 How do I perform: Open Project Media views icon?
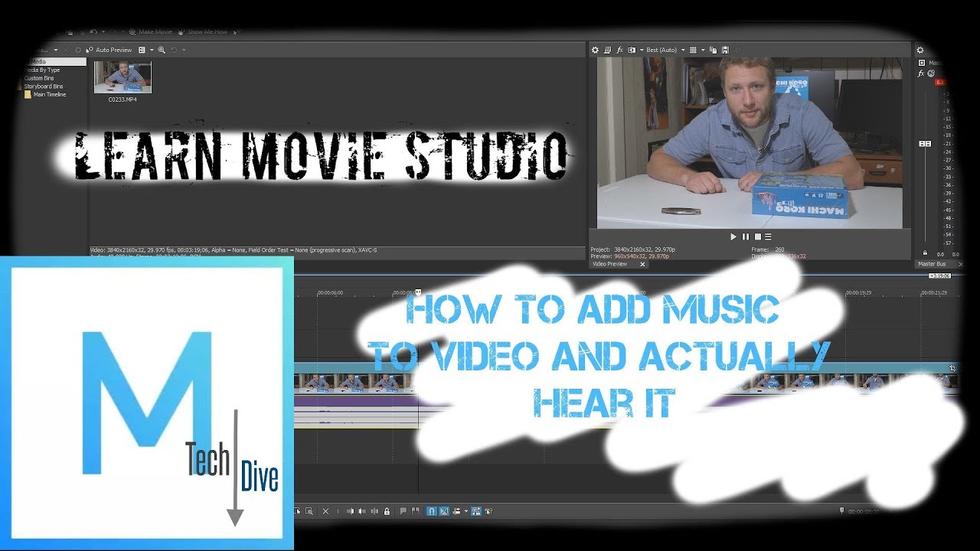tap(142, 50)
